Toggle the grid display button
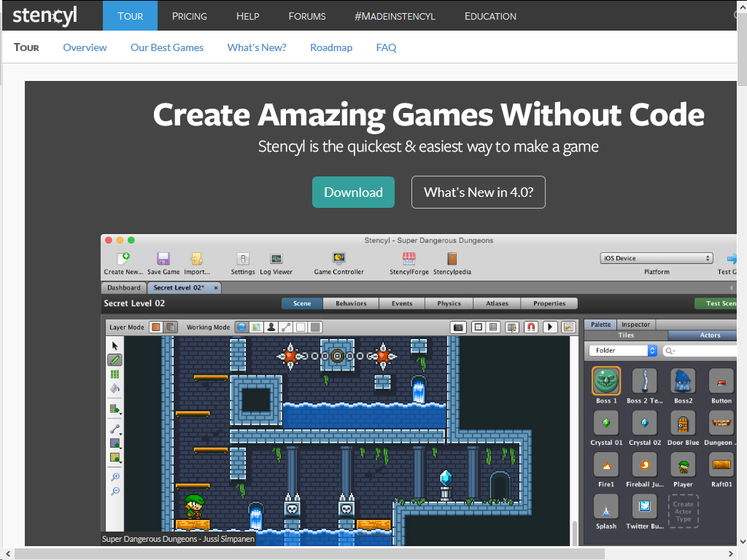 tap(494, 327)
